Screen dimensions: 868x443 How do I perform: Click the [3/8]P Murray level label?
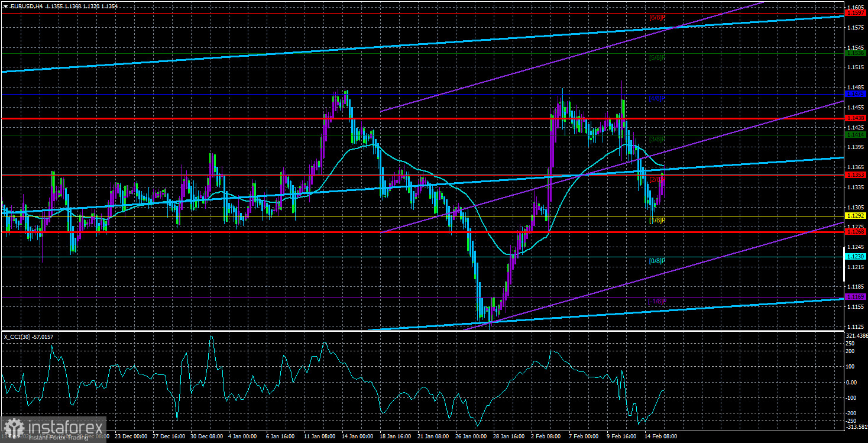[658, 139]
